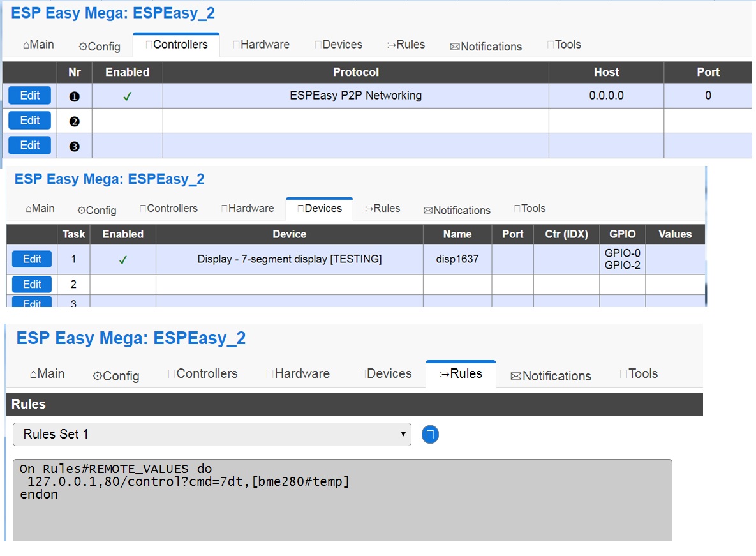This screenshot has width=756, height=556.
Task: Click the "Ctr (IDX)" column header
Action: [567, 234]
